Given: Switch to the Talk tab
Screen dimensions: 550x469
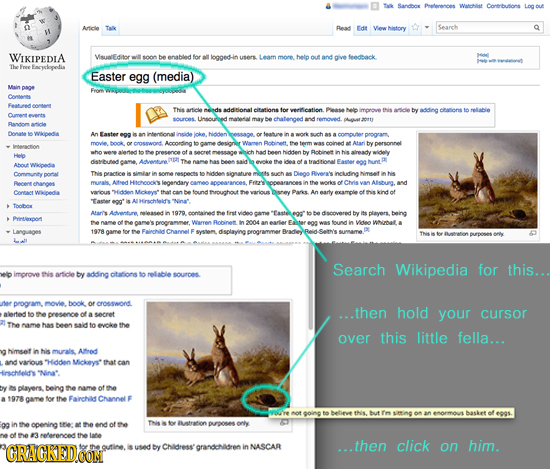Looking at the screenshot, I should pos(111,28).
